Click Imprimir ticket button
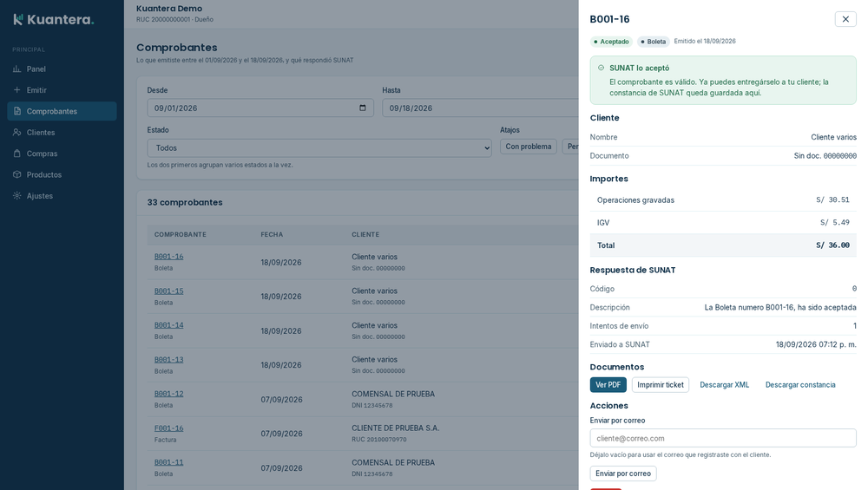 (661, 385)
